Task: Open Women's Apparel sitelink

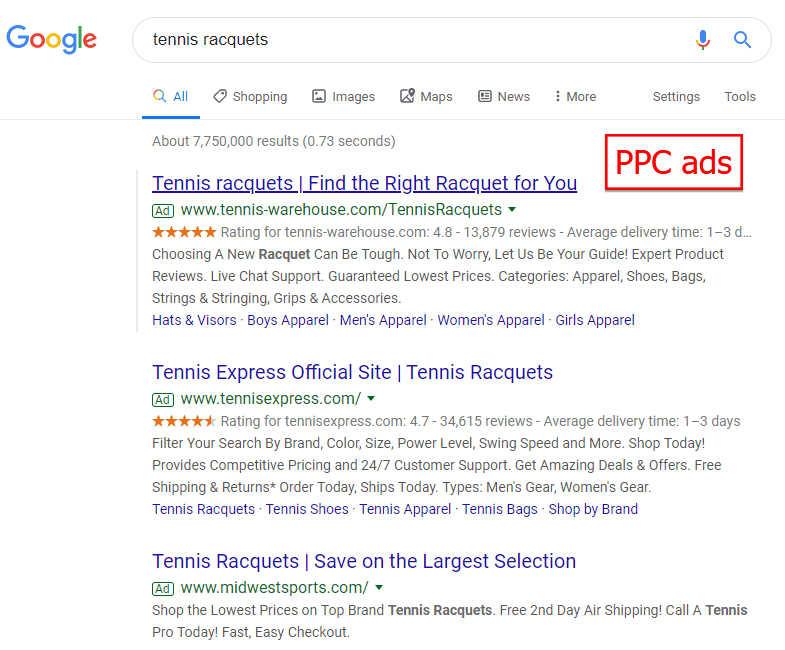Action: (x=491, y=320)
